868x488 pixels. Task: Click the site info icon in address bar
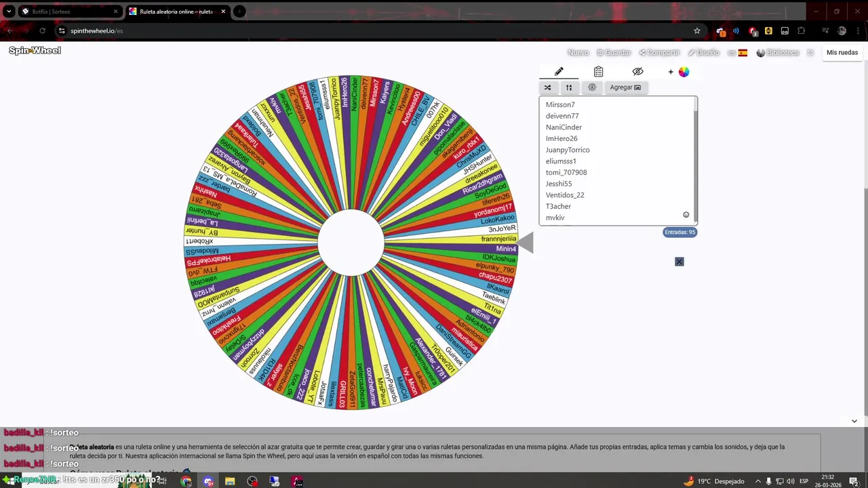62,30
